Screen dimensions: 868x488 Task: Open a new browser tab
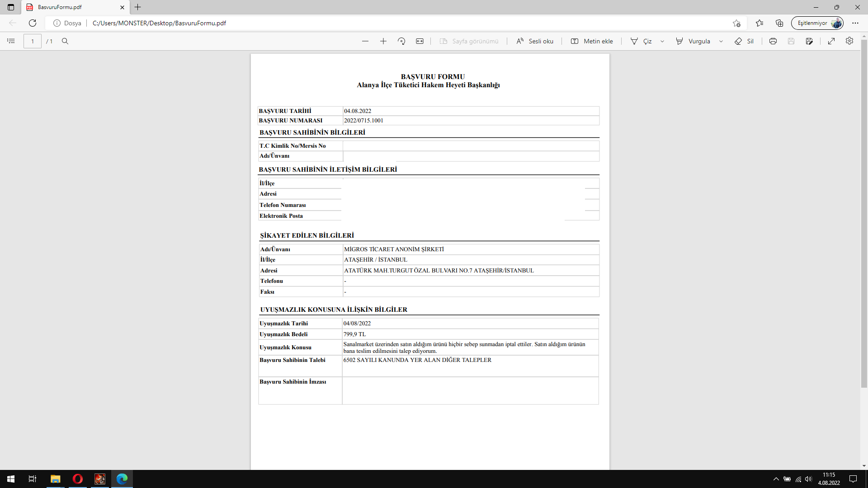[x=138, y=7]
